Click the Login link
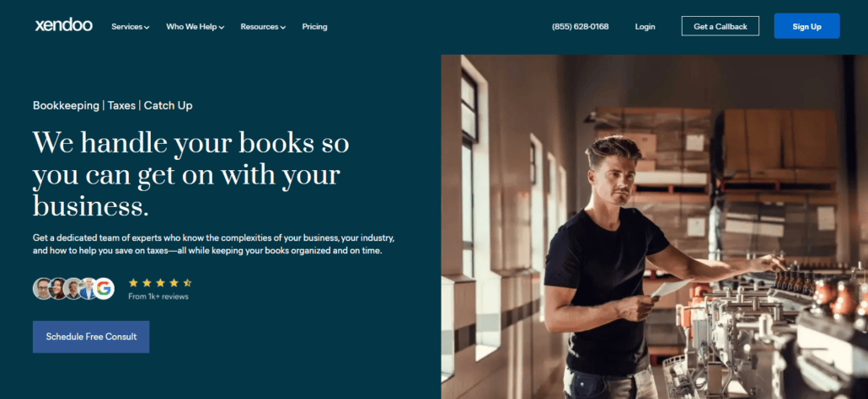Viewport: 868px width, 399px height. point(645,27)
